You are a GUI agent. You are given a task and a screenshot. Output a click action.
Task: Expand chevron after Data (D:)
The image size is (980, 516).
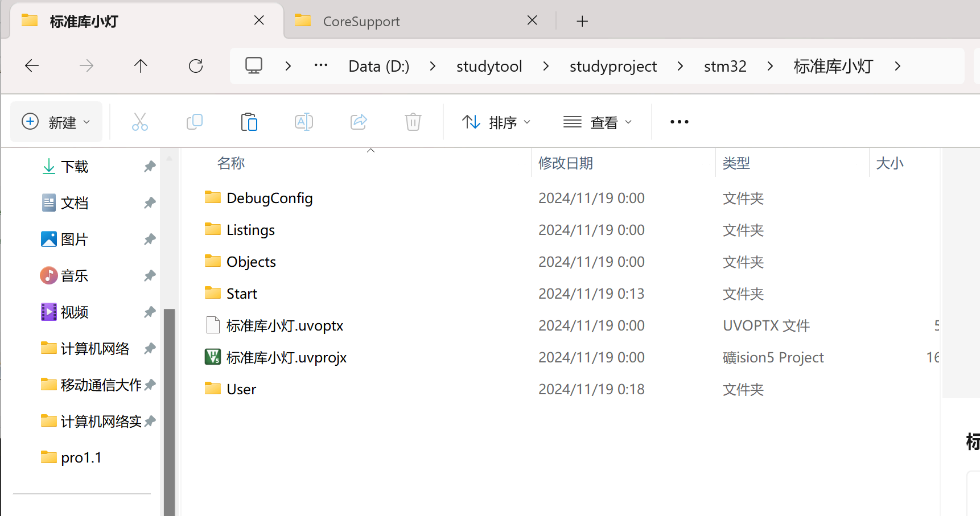click(433, 66)
